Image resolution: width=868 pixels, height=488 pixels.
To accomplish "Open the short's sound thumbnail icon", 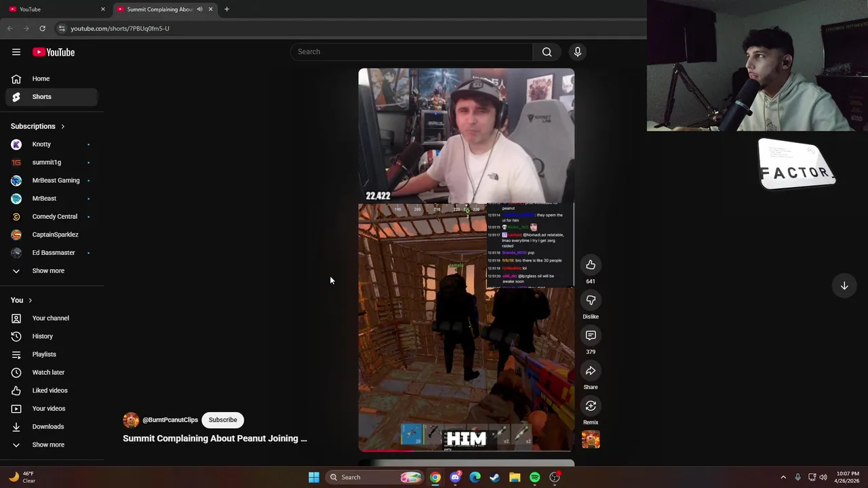I will coord(591,439).
